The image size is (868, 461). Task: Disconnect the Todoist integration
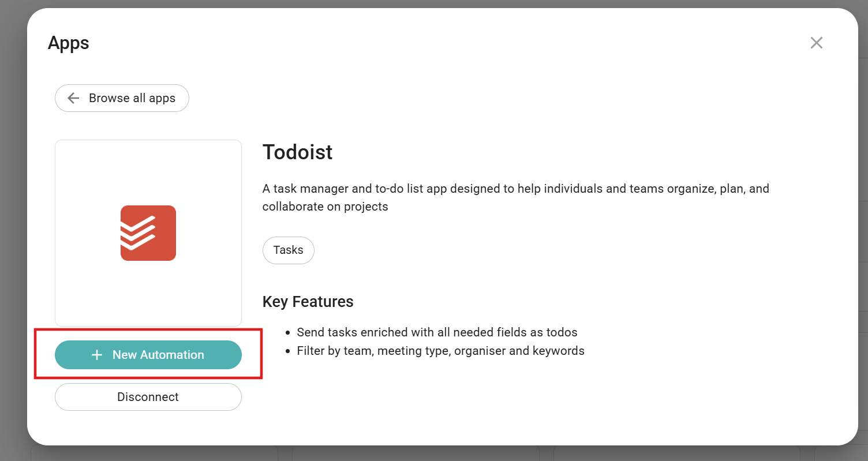pyautogui.click(x=148, y=397)
